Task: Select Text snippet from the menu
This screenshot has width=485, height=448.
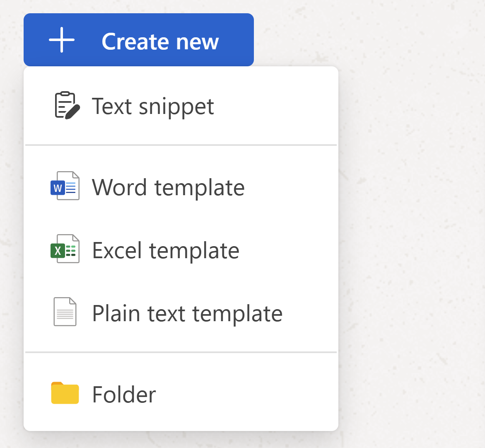Action: pyautogui.click(x=181, y=106)
